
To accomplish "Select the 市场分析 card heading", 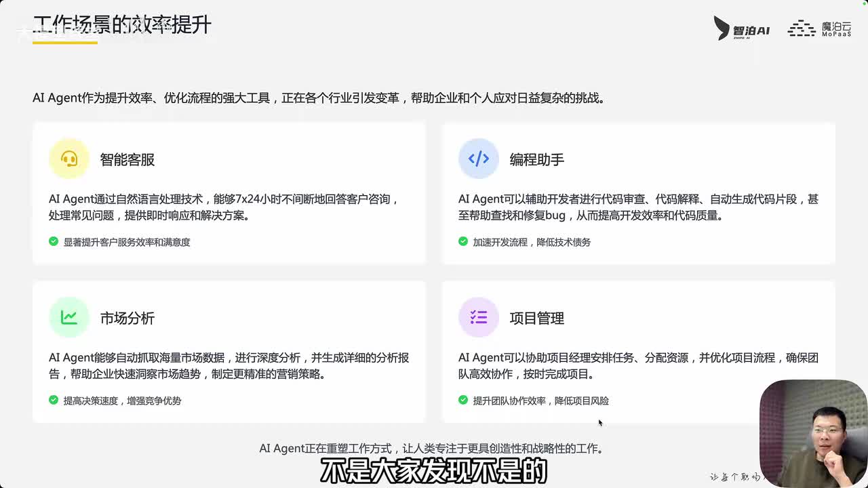I will [x=127, y=319].
